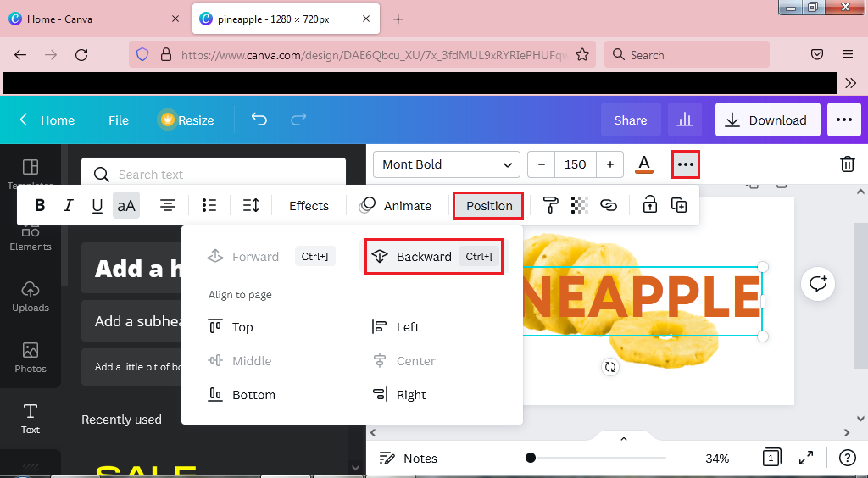Open text Effects panel

coord(309,206)
